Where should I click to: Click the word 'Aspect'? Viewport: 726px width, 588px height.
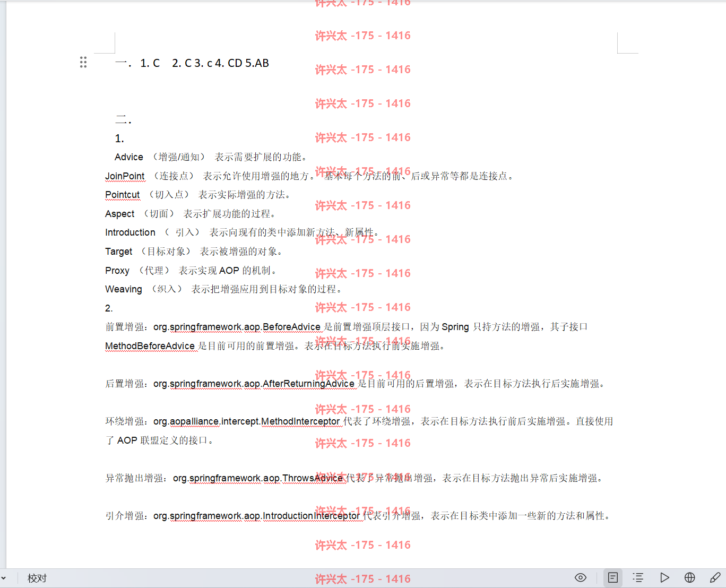120,214
